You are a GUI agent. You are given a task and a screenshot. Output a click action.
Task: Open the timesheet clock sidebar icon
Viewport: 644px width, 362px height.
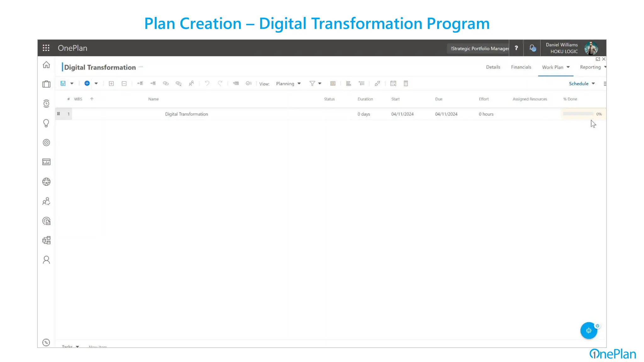pos(46,103)
